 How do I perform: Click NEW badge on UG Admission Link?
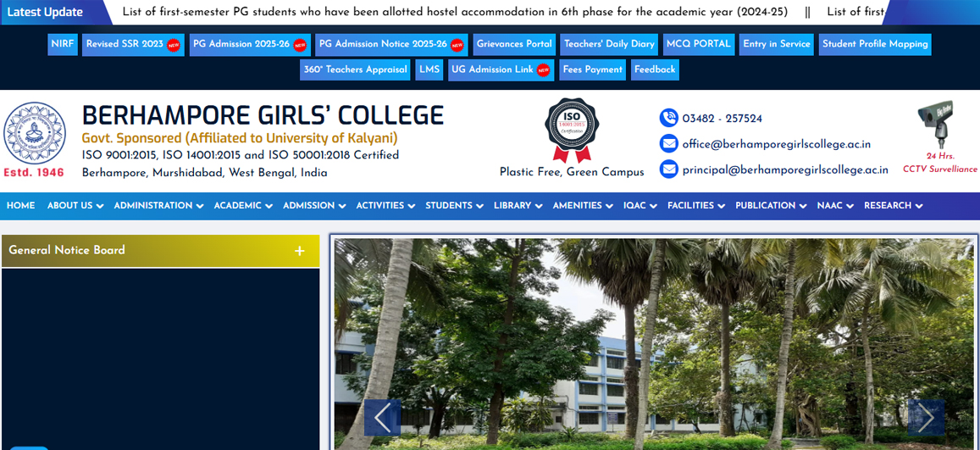(x=543, y=70)
